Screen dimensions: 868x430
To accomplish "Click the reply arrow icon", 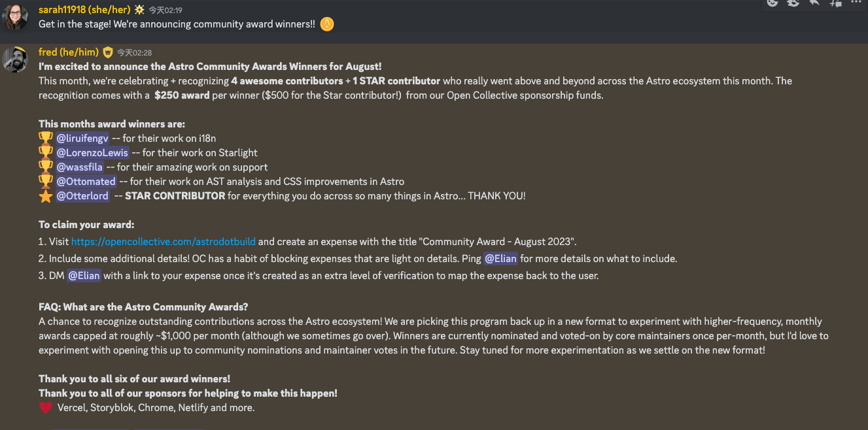I will [x=814, y=3].
